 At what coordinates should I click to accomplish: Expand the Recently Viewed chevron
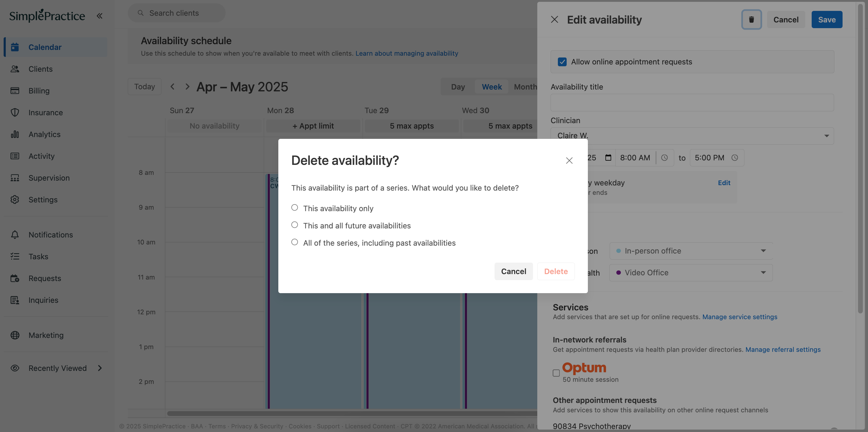point(100,368)
